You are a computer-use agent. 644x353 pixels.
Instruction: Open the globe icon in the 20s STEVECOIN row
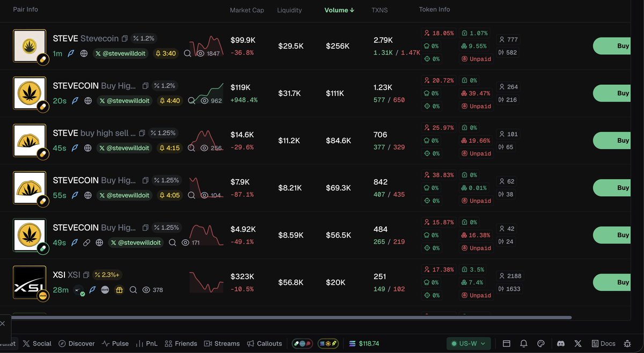[x=89, y=101]
